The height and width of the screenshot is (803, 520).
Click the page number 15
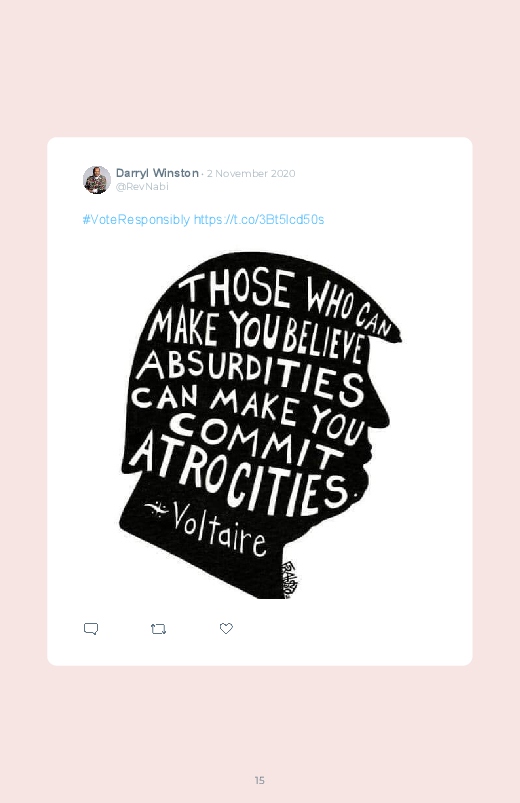point(260,780)
